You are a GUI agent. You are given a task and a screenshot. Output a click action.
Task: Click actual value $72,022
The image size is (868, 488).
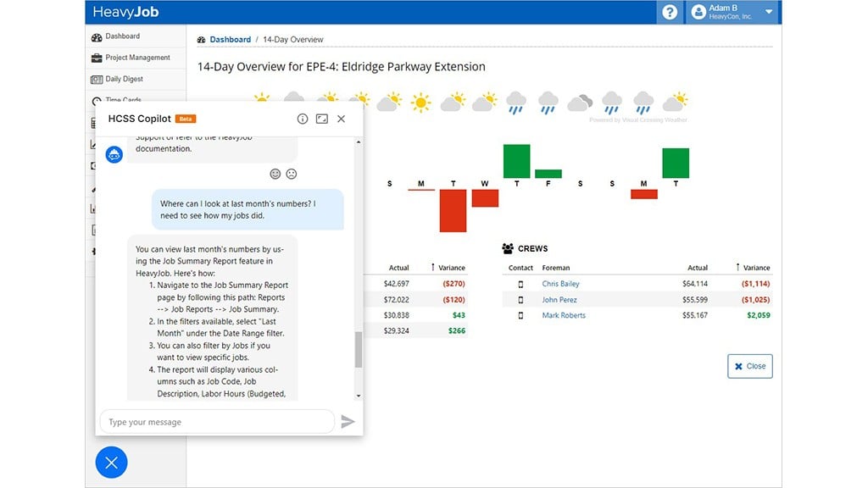(397, 299)
